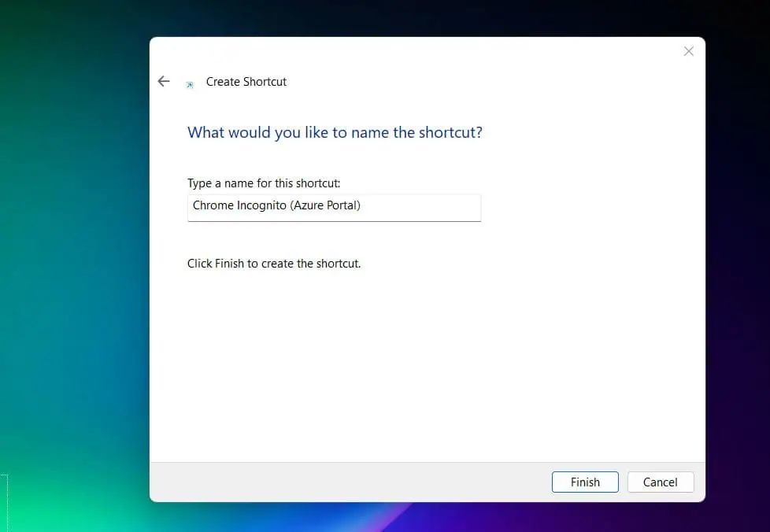
Task: Click the shortcut icon beside Create Shortcut
Action: [x=190, y=85]
